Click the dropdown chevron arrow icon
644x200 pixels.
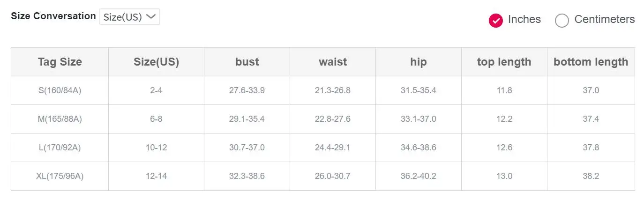[150, 16]
